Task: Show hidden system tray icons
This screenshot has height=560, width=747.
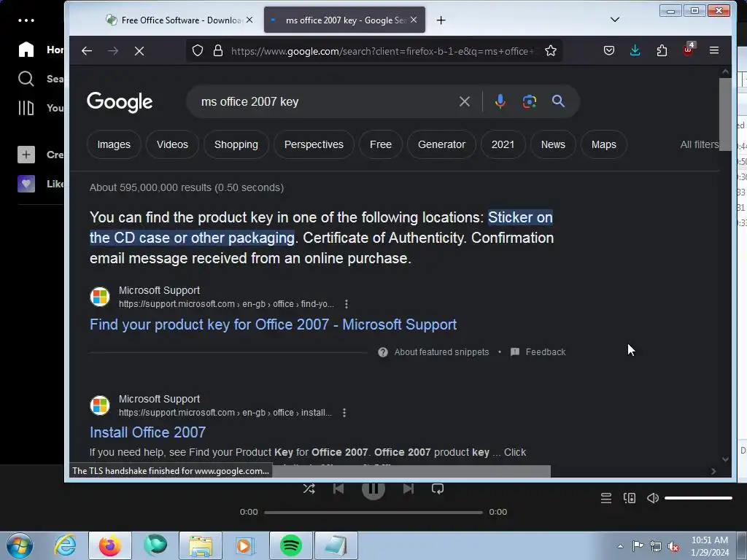Action: click(620, 546)
